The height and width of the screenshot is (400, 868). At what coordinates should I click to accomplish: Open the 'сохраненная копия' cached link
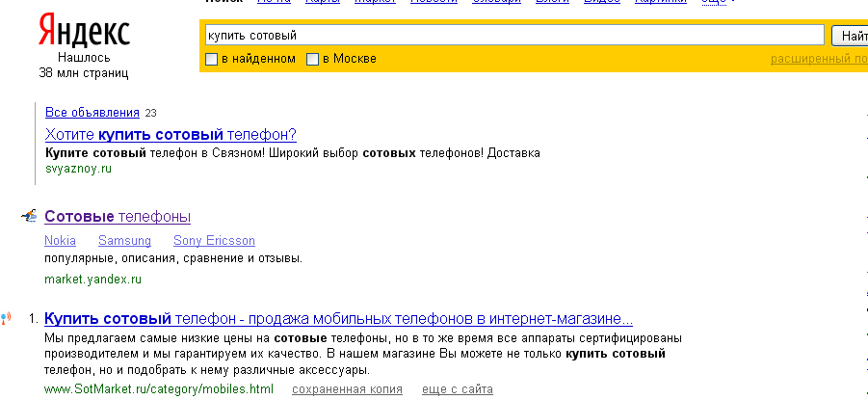point(347,389)
